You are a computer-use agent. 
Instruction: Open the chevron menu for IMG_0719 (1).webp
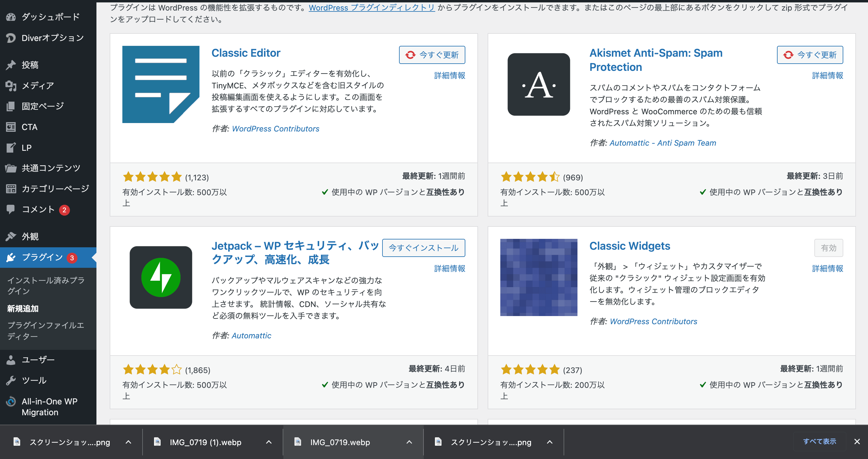(x=269, y=442)
